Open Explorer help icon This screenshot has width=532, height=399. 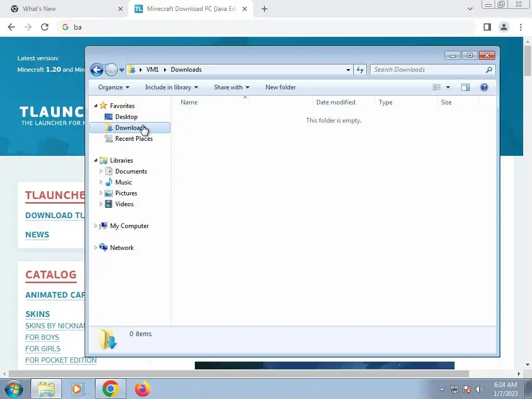point(484,87)
